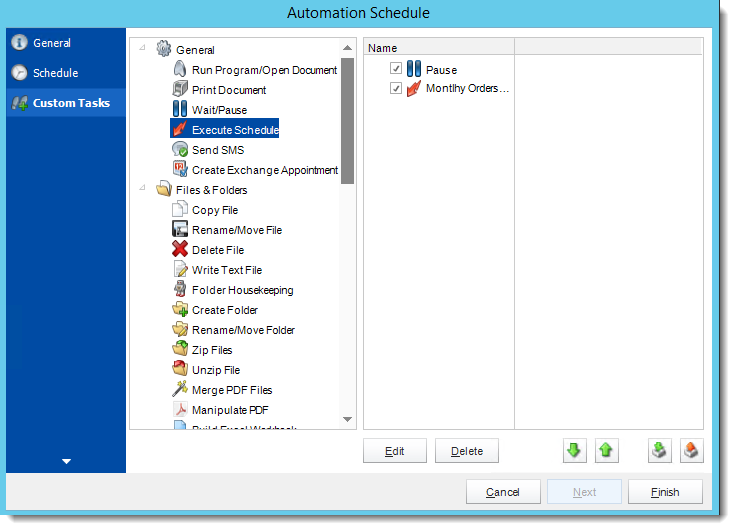Move selected task up with green arrow

[x=606, y=450]
